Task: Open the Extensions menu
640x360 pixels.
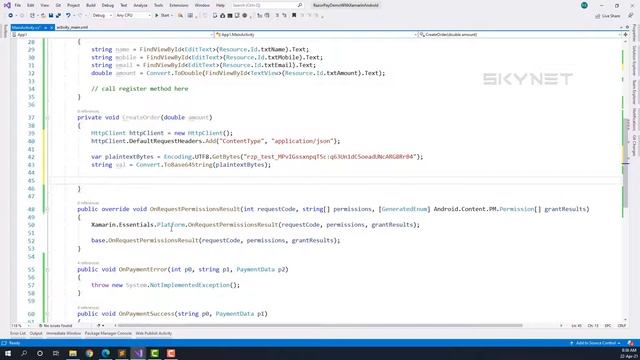Action: (179, 5)
